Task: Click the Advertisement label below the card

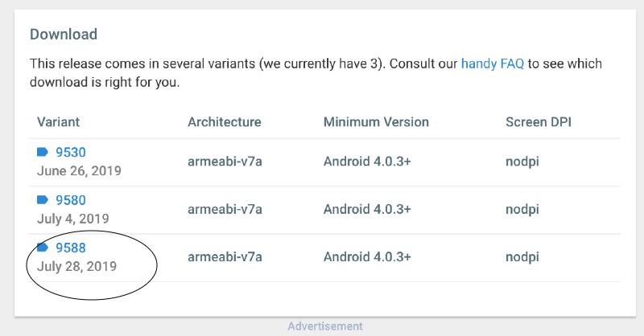Action: coord(325,326)
